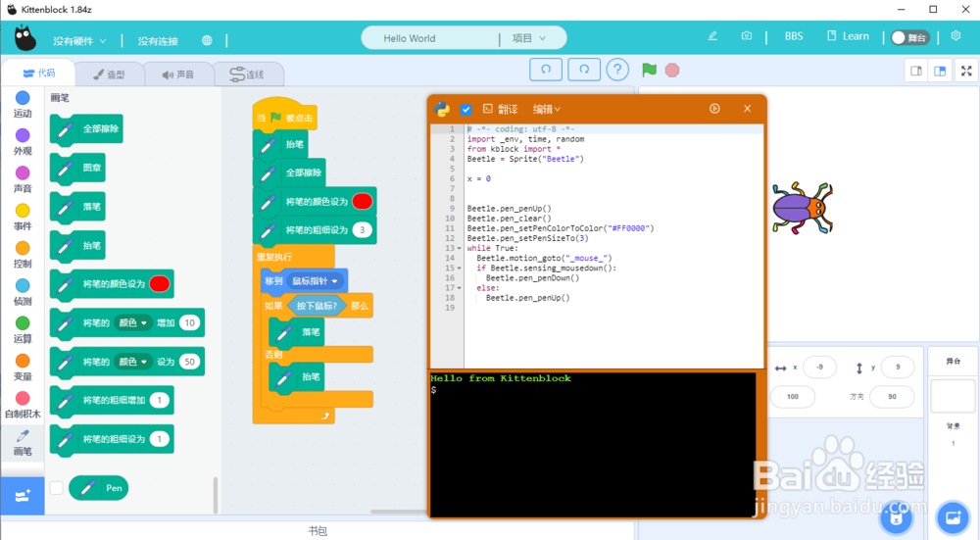
Task: Select the Beetle sprite on stage
Action: coord(803,208)
